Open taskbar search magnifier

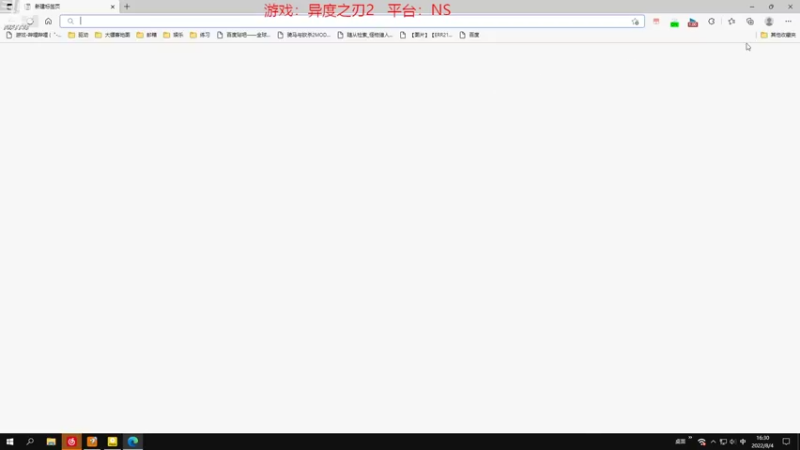30,442
